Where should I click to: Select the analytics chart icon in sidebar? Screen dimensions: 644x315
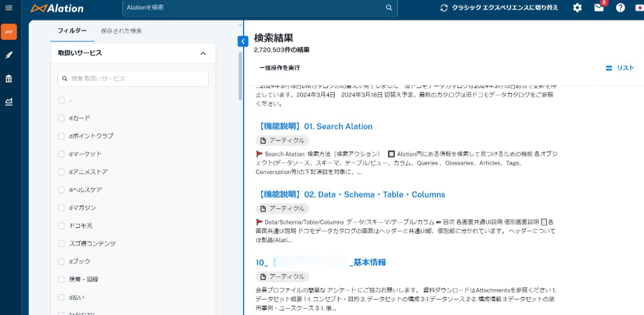(x=9, y=102)
